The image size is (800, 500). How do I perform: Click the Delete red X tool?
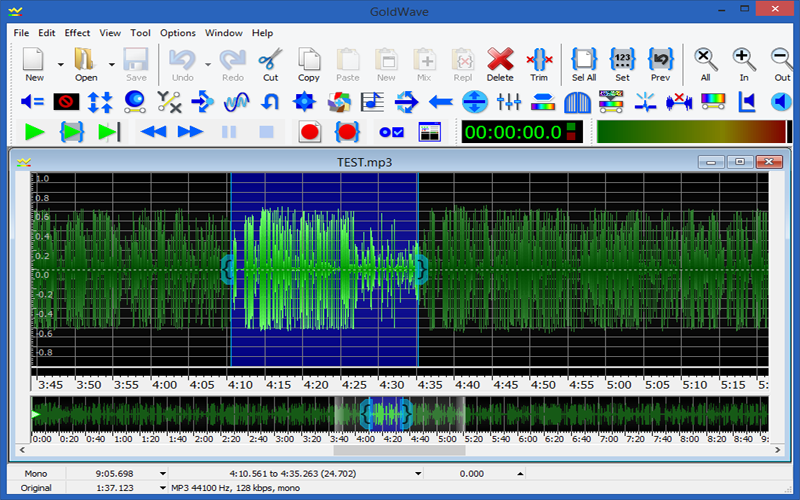pyautogui.click(x=500, y=64)
